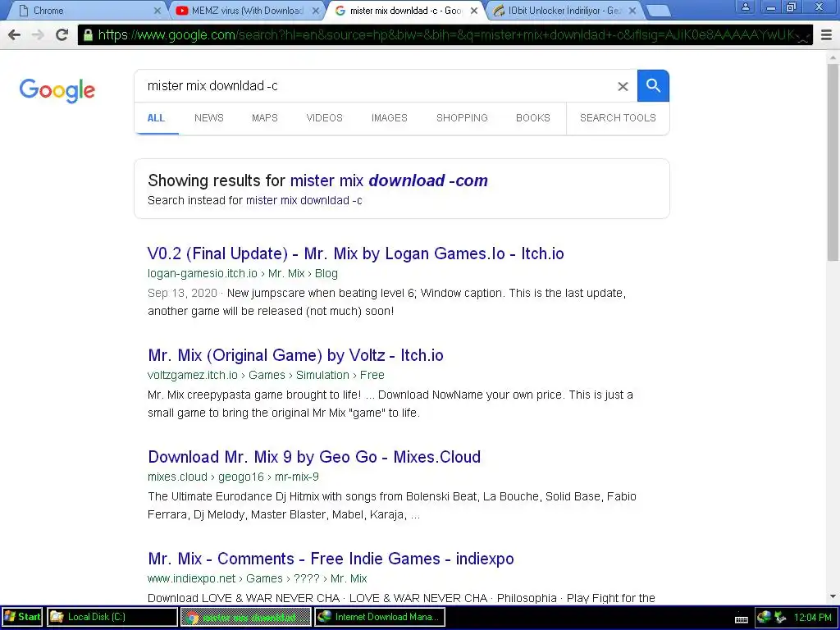Select the BOOKS search category
Screen dimensions: 840x630
pyautogui.click(x=533, y=118)
